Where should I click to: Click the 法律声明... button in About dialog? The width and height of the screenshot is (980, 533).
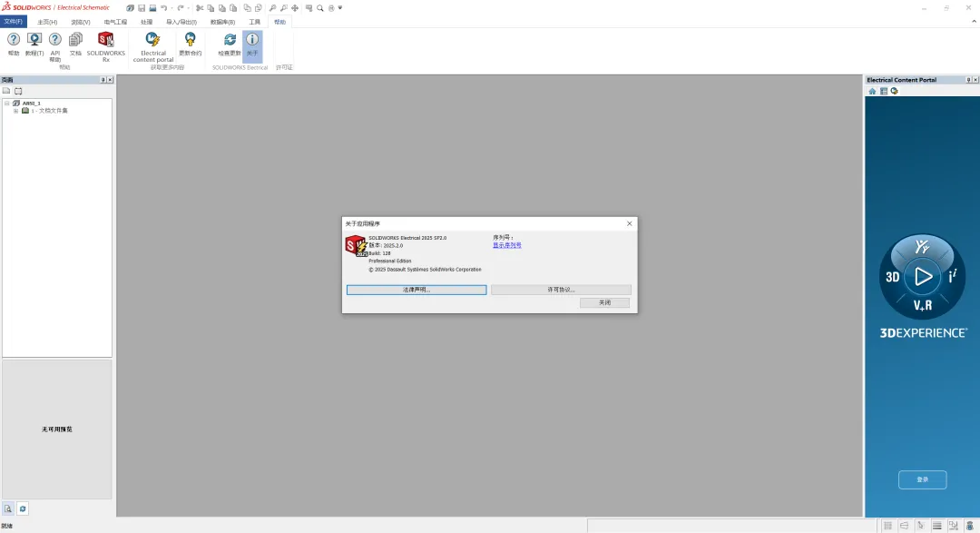(416, 290)
